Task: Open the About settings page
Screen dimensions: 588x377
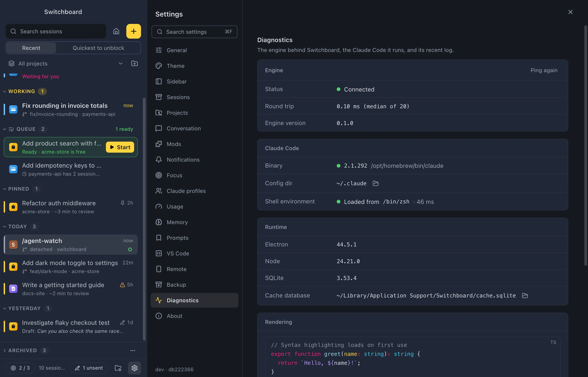Action: point(195,316)
